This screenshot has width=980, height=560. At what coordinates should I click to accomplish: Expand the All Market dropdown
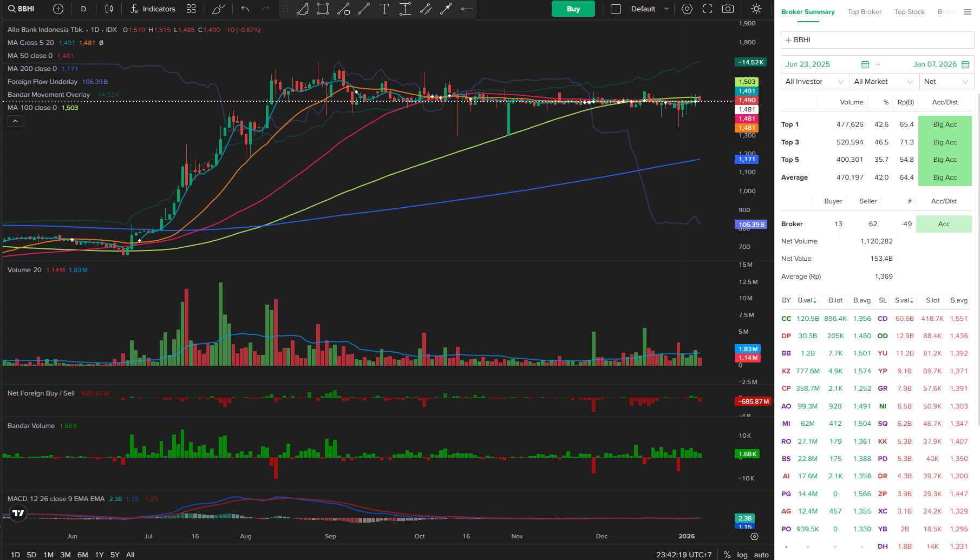tap(884, 82)
